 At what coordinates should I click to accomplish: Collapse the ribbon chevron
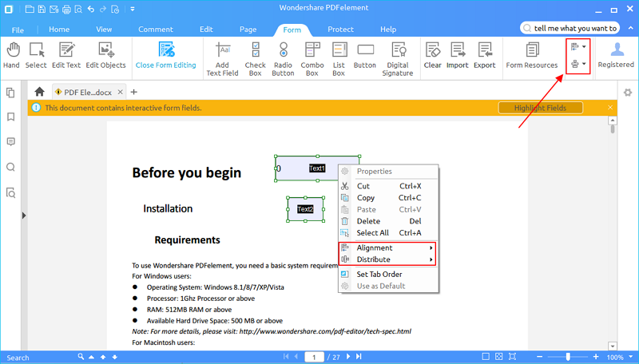(630, 28)
